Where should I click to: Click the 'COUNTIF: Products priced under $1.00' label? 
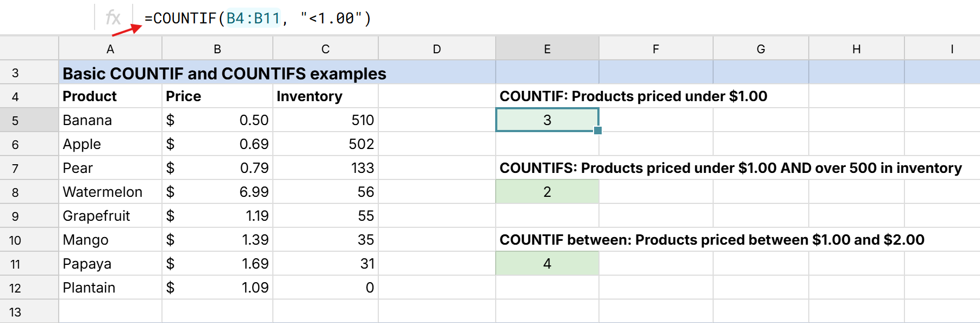tap(633, 96)
